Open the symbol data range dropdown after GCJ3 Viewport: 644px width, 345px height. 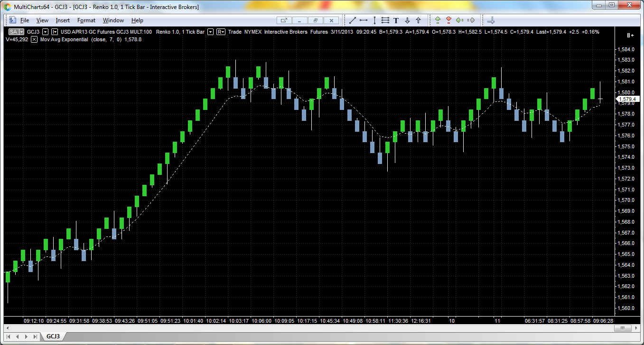(55, 32)
